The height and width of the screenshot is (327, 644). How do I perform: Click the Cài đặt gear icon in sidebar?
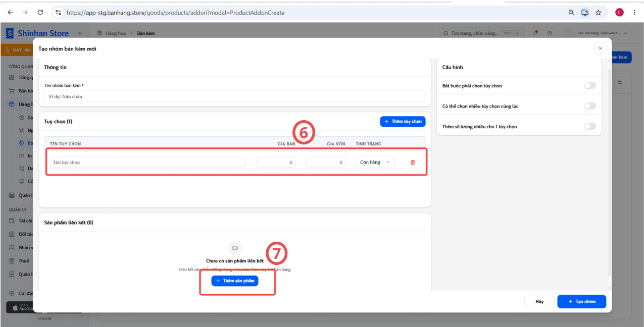(x=12, y=293)
